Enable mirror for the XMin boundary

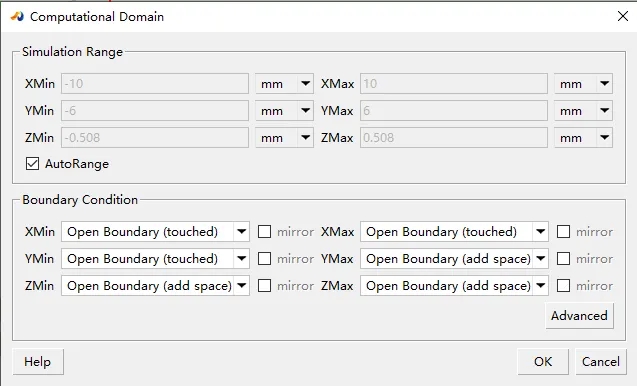(x=264, y=232)
